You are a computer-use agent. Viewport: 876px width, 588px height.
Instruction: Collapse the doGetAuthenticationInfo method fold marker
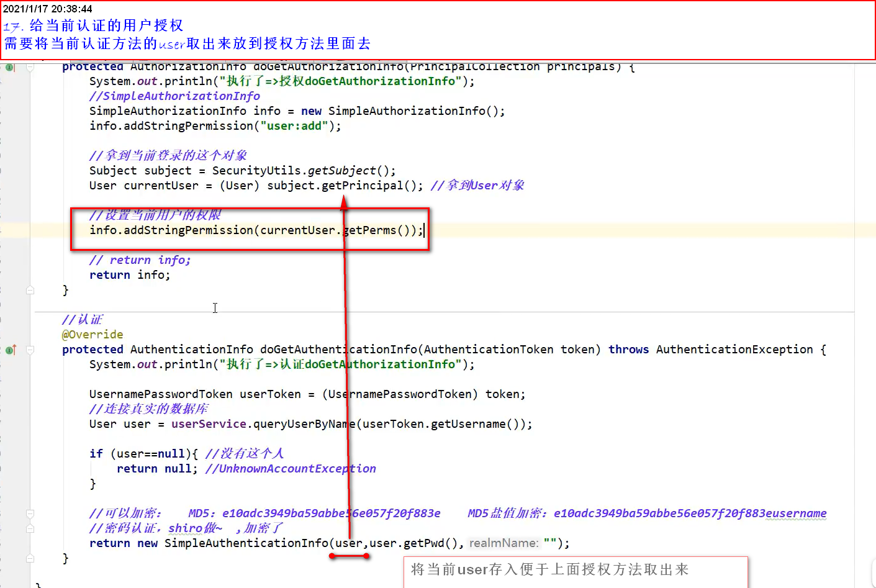click(30, 350)
